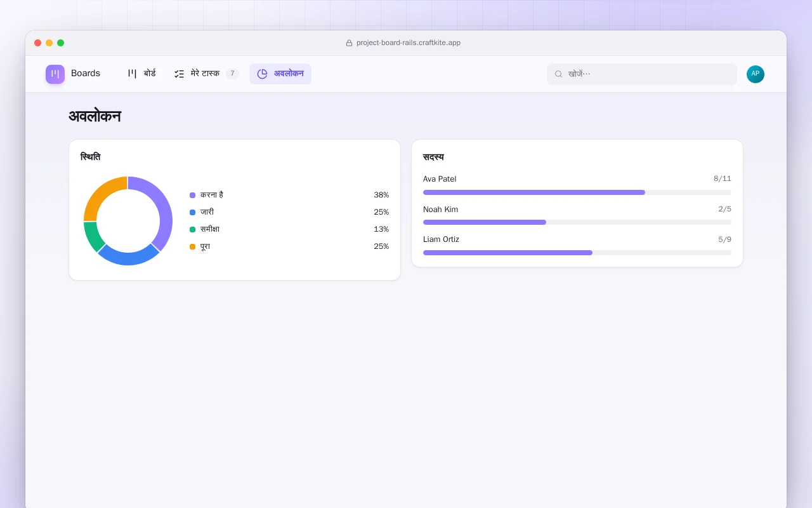
Task: Click the पूरा legend label
Action: point(205,246)
